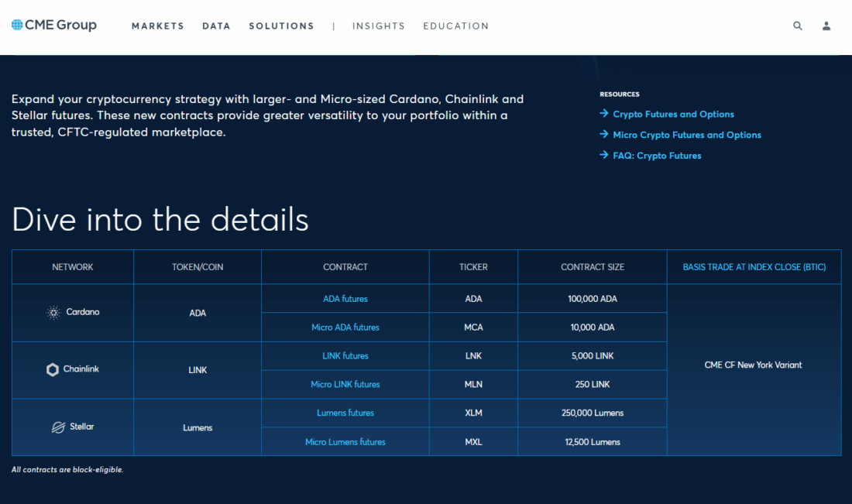Click the Cardano network logo icon
Viewport: 852px width, 504px height.
click(53, 312)
